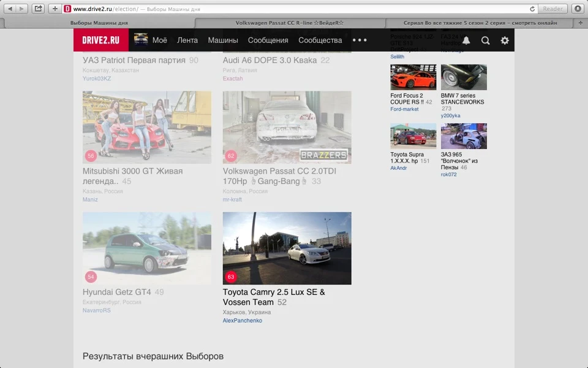Click the Safari back navigation arrow
588x368 pixels.
(x=10, y=9)
